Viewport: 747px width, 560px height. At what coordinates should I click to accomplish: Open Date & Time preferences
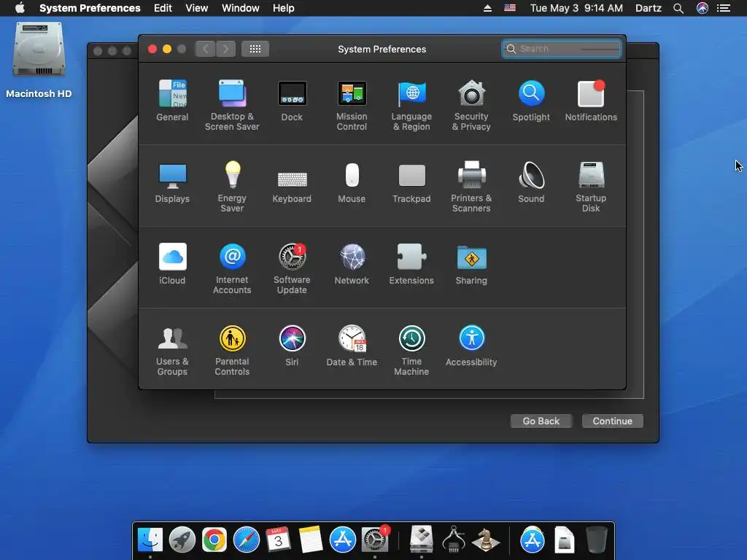(x=352, y=346)
